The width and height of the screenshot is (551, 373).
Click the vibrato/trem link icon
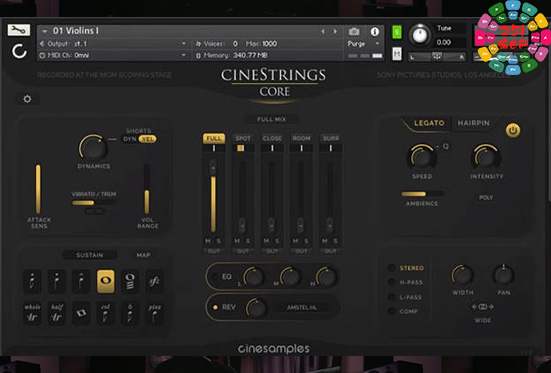point(95,211)
